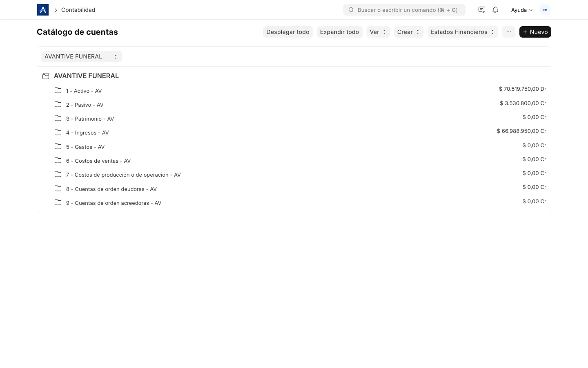The height and width of the screenshot is (368, 588).
Task: Click the $ 0,00 Cr balance of Gastos
Action: 534,145
